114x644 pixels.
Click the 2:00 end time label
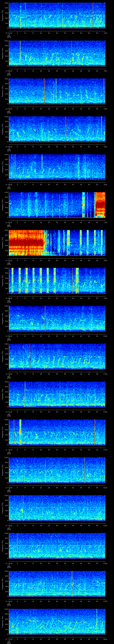click(105, 33)
